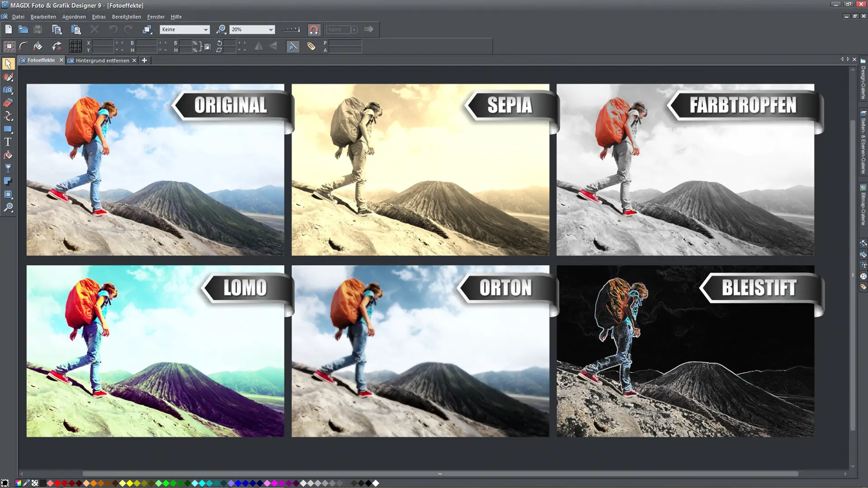The height and width of the screenshot is (488, 868).
Task: Select the Zoom tool in the toolbox
Action: (8, 208)
